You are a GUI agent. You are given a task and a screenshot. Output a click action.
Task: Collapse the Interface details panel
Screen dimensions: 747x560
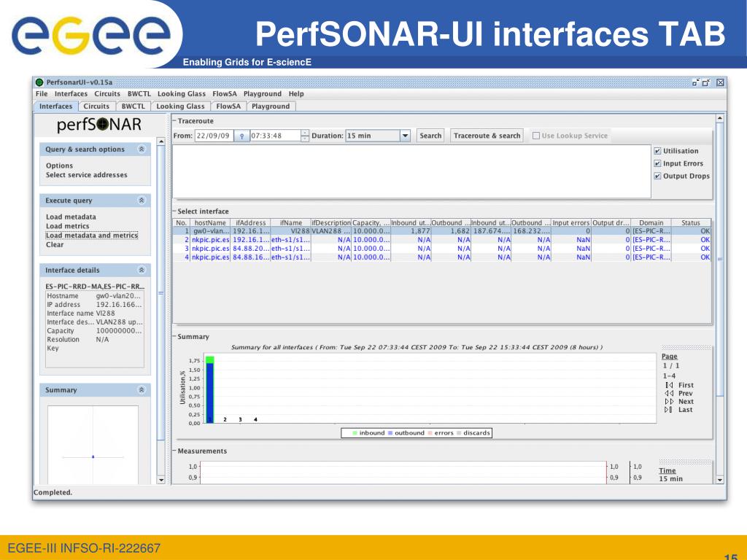pyautogui.click(x=142, y=270)
